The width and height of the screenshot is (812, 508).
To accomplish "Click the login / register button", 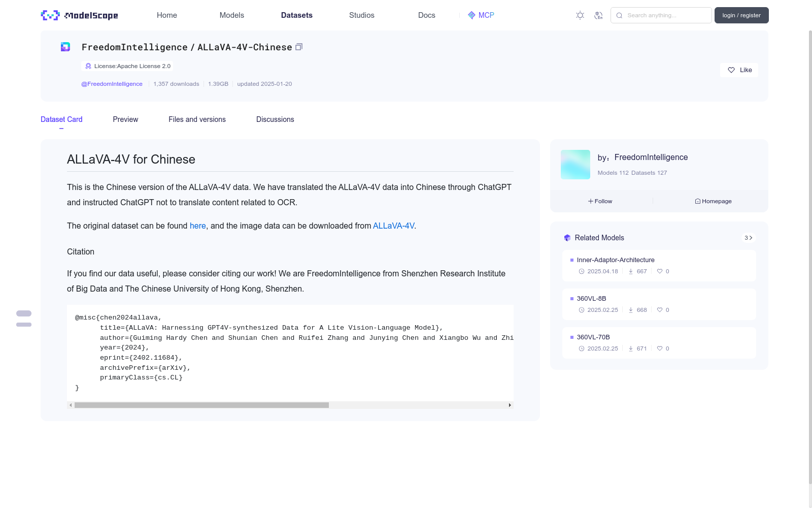I will click(x=741, y=15).
